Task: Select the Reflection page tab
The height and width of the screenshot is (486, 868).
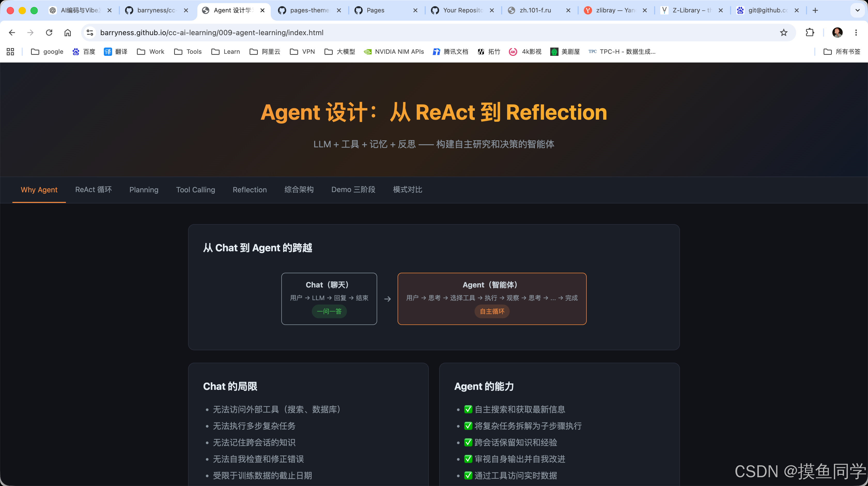Action: click(x=250, y=190)
